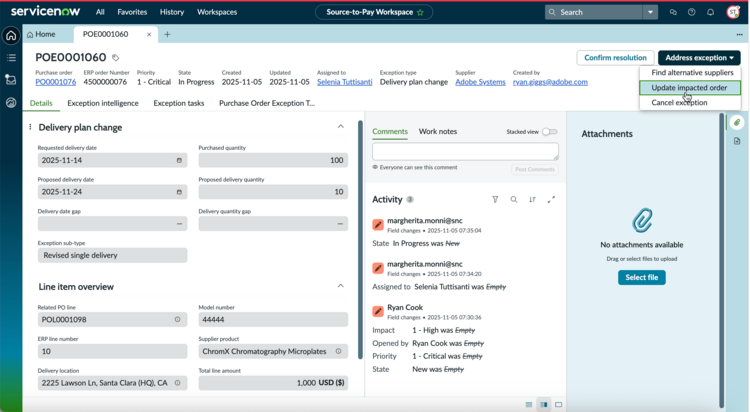750x412 pixels.
Task: Collapse the Line item overview section
Action: tap(341, 286)
